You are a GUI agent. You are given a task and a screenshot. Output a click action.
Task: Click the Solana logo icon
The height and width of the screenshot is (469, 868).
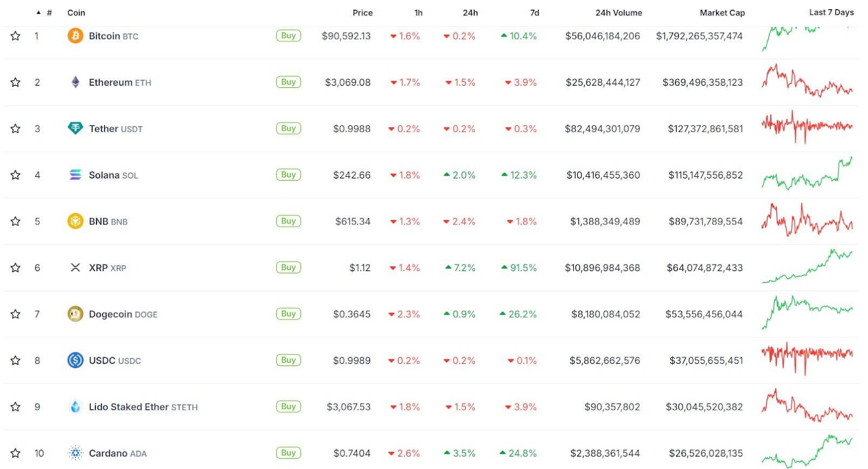(75, 175)
